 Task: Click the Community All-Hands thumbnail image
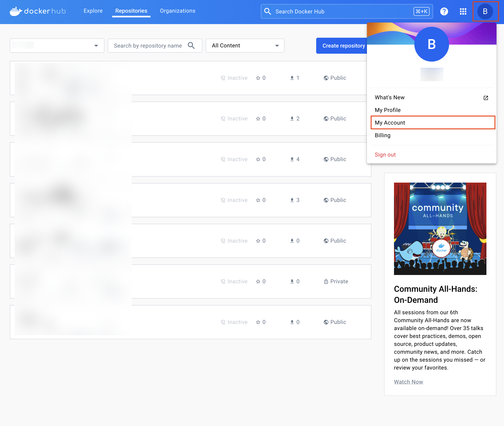click(x=440, y=228)
